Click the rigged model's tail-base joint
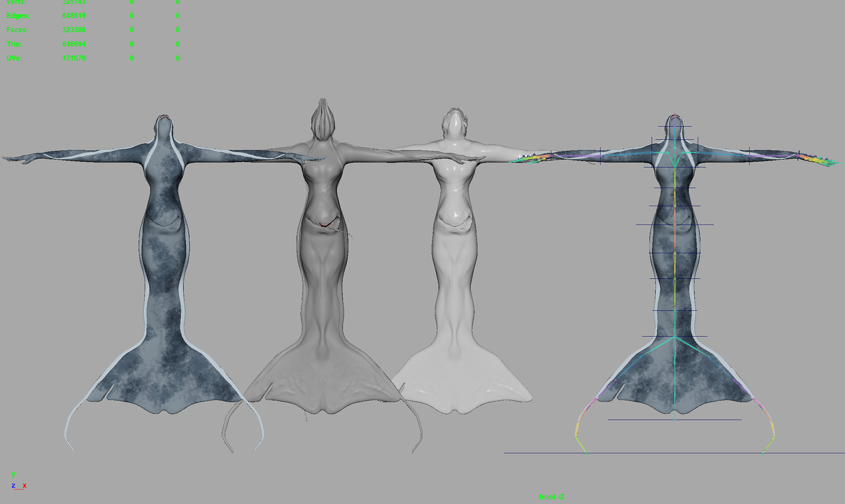The height and width of the screenshot is (504, 845). [675, 337]
